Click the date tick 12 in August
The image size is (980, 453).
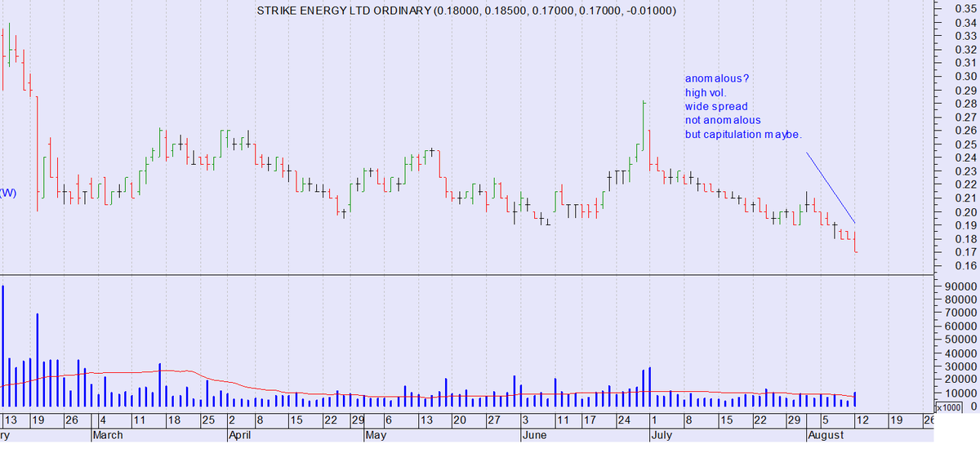(x=862, y=420)
